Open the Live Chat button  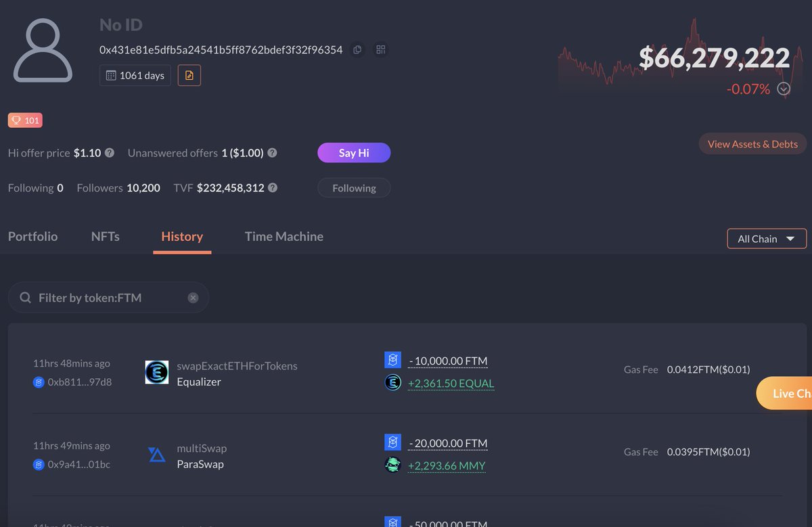(784, 393)
